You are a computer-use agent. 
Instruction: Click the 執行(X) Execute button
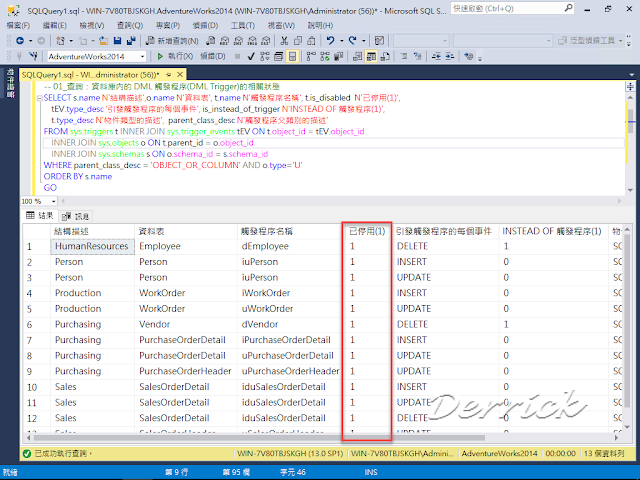(175, 56)
